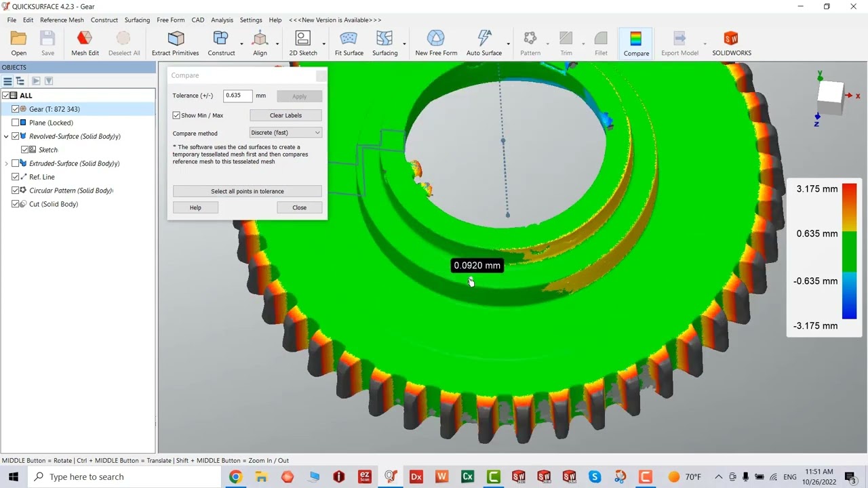868x488 pixels.
Task: Uncheck the Cut (Solid Body) checkbox
Action: 16,204
